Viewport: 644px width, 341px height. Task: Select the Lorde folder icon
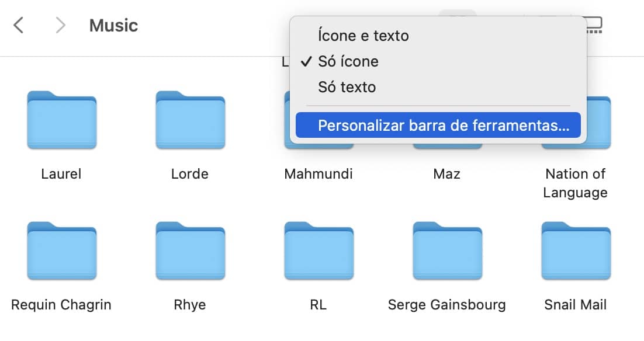190,120
